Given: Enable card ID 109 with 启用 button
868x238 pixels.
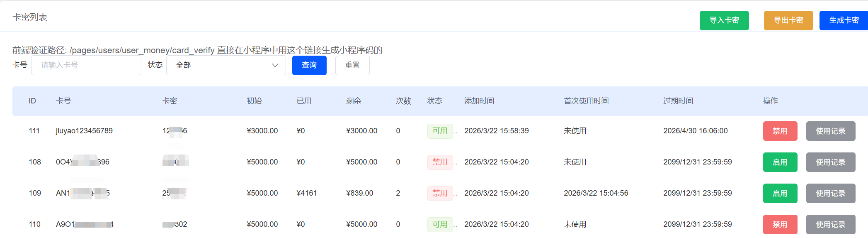Looking at the screenshot, I should tap(780, 194).
